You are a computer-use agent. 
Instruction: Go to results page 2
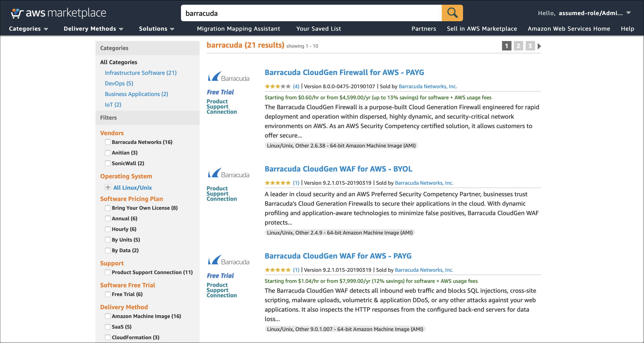pos(518,46)
